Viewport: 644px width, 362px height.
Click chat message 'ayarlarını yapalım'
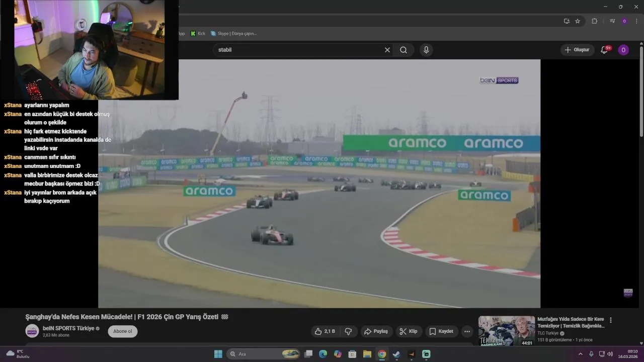tap(47, 106)
